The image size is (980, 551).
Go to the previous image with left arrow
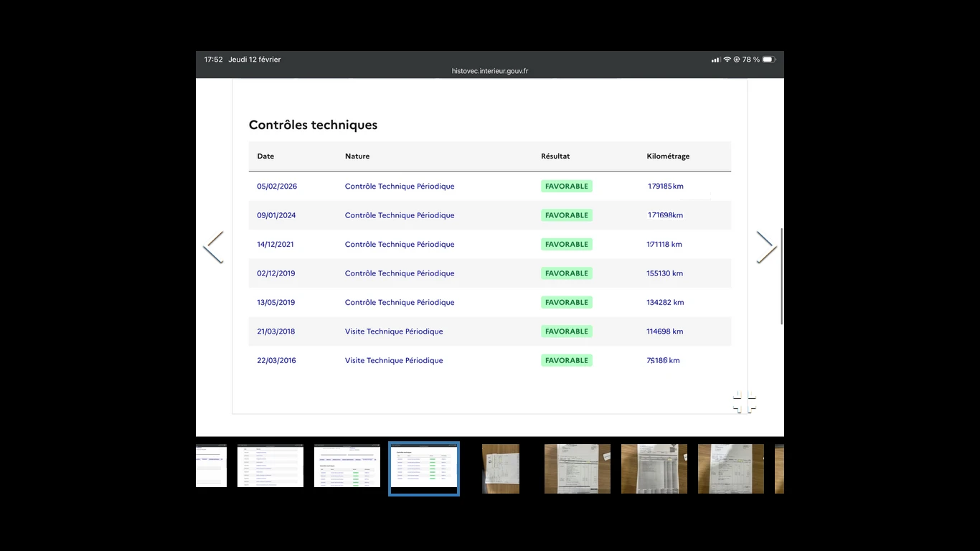[213, 247]
